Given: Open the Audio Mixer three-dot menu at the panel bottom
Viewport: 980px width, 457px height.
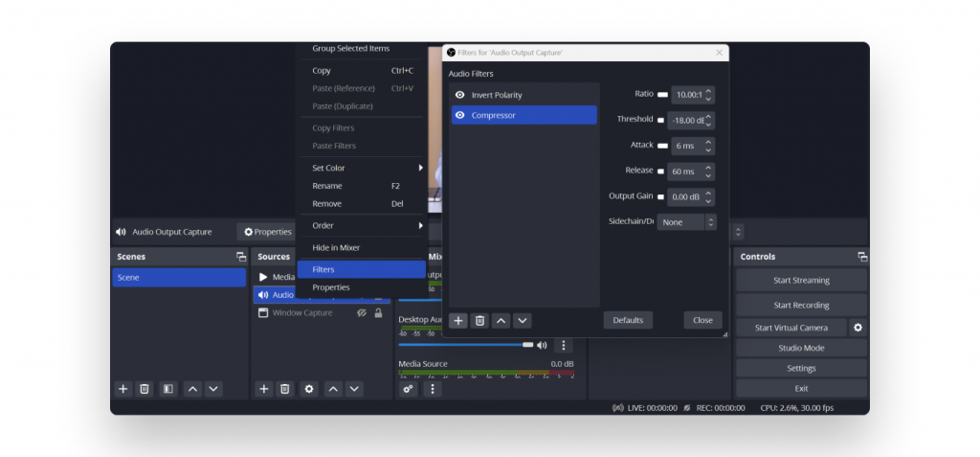Looking at the screenshot, I should pyautogui.click(x=433, y=389).
